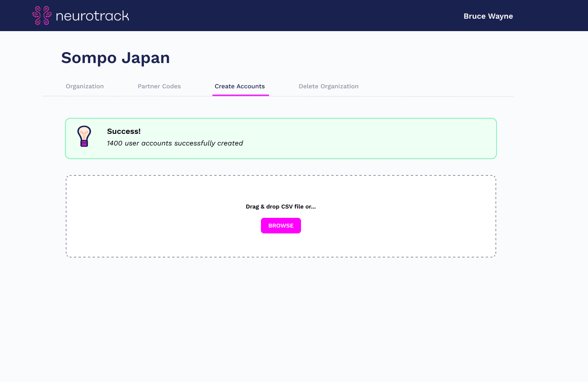The image size is (588, 382).
Task: Open the Partner Codes tab
Action: 159,86
